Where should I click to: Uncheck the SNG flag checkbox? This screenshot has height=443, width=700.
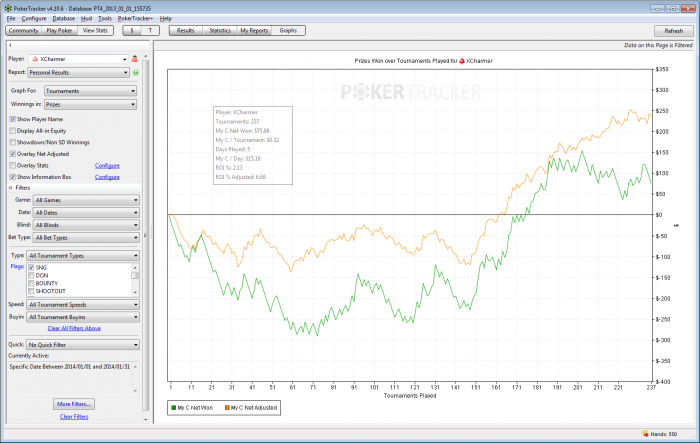[x=31, y=268]
